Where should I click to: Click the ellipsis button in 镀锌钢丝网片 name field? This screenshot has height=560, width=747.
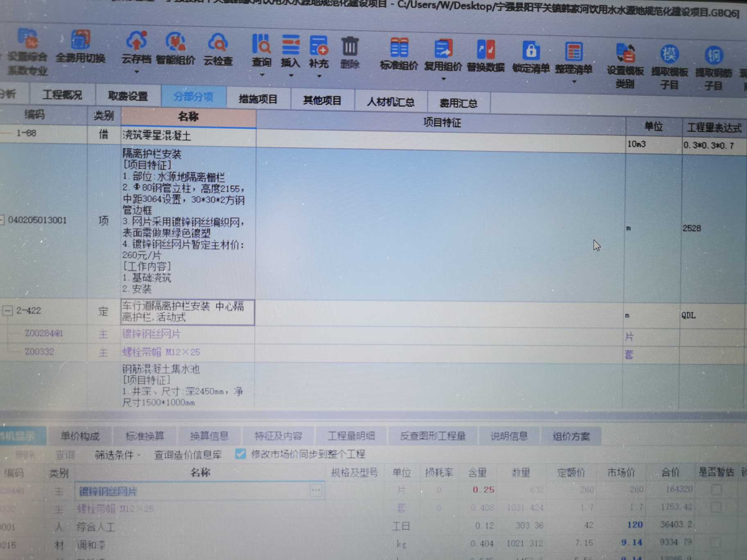coord(316,490)
